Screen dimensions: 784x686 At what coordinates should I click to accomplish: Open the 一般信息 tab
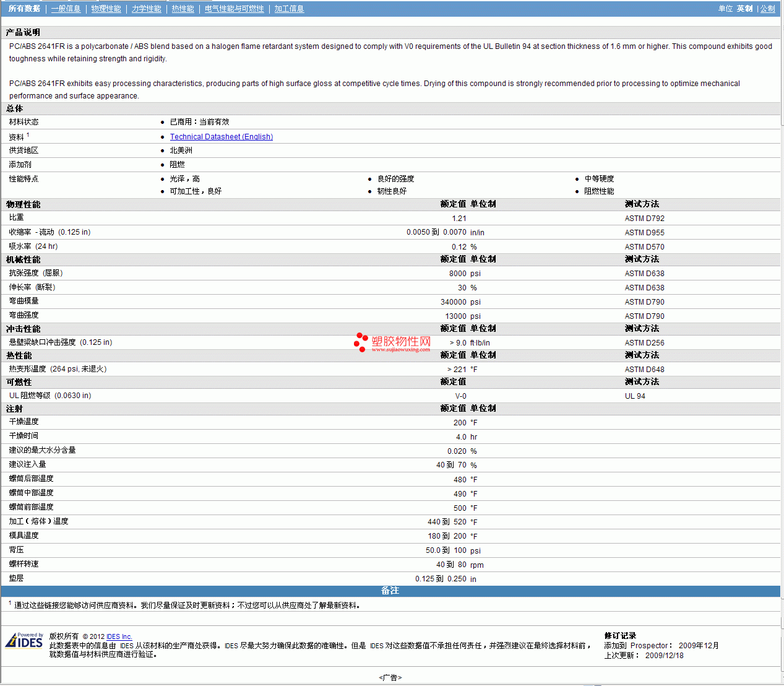click(66, 9)
